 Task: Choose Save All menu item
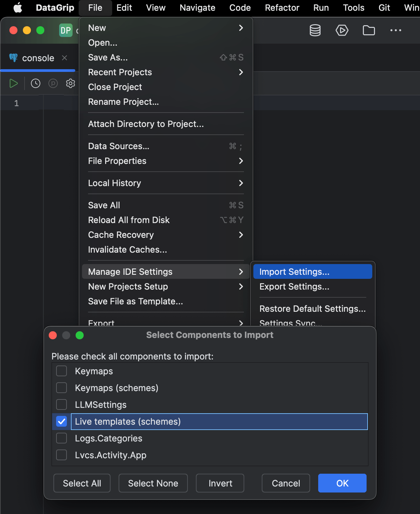pos(166,205)
